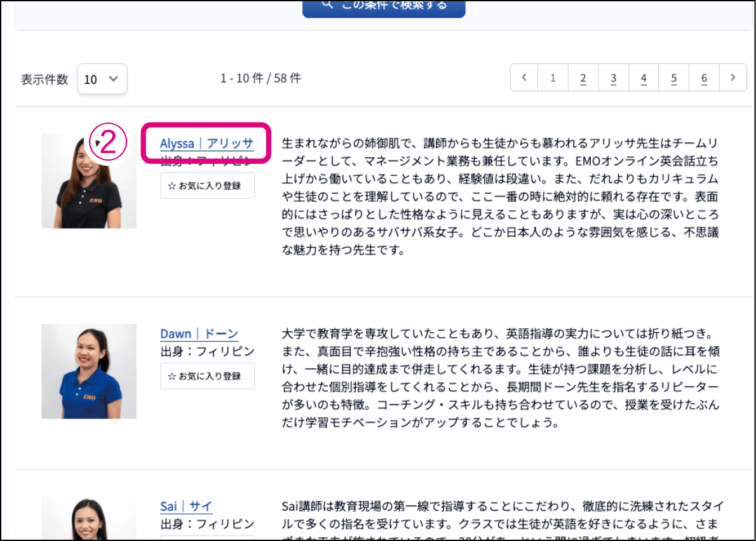Click Dawn's 出身：フィリピン text

tap(207, 351)
